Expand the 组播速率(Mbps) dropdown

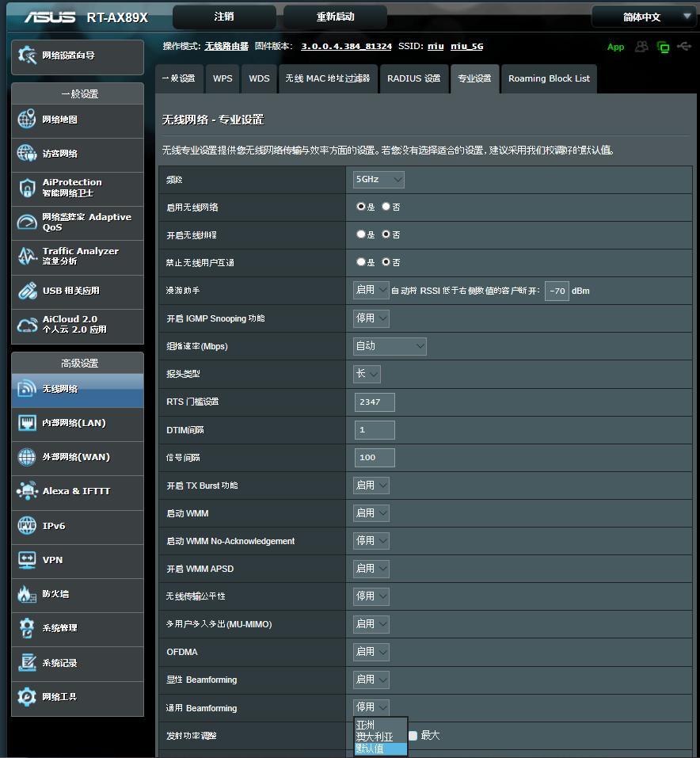[x=390, y=346]
